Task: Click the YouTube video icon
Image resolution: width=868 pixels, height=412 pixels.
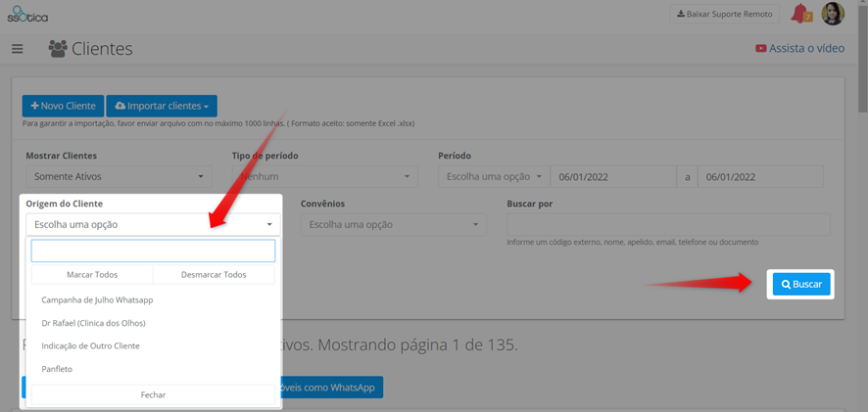Action: [760, 49]
